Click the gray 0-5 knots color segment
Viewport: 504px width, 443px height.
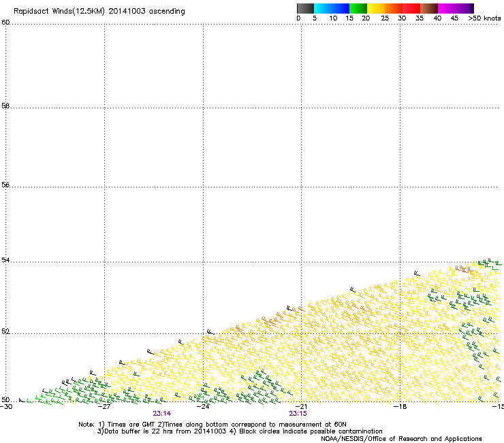coord(305,8)
